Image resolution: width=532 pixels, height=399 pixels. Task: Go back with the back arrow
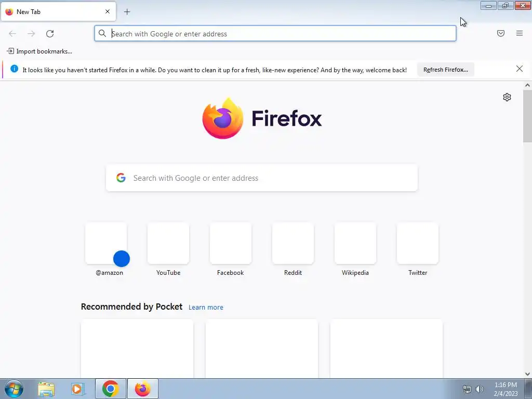point(12,34)
